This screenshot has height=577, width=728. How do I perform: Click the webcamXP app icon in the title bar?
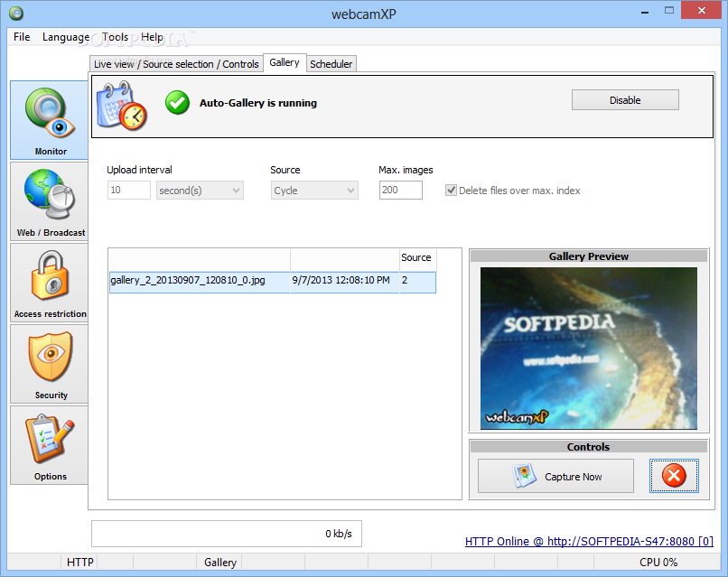click(16, 14)
